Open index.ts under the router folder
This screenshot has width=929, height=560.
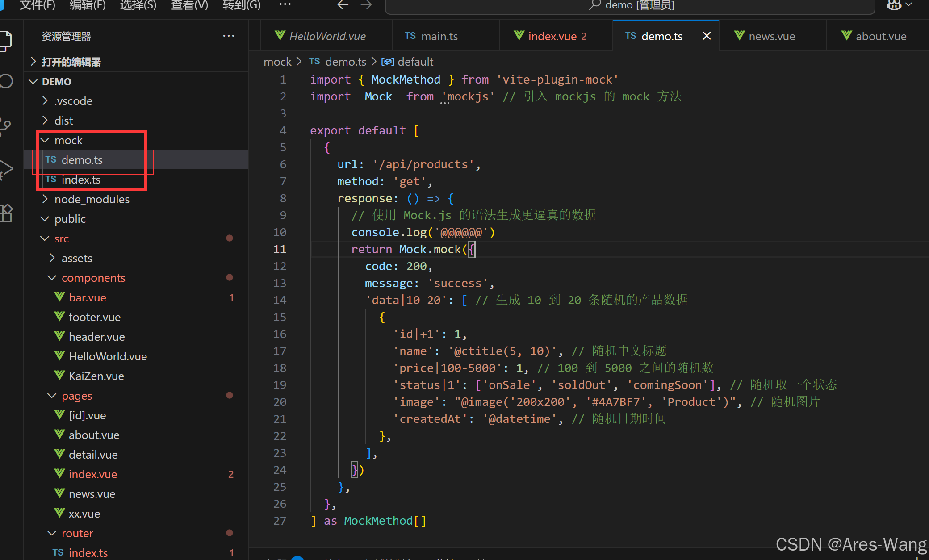coord(136,553)
